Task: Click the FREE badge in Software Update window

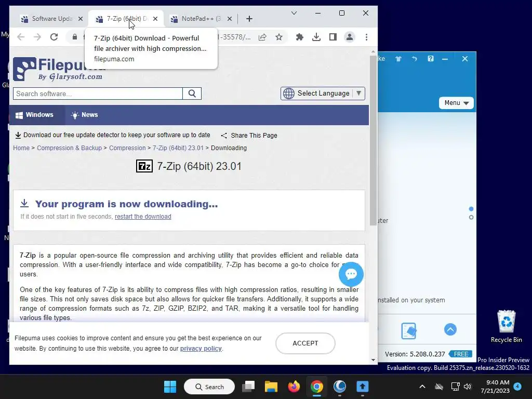Action: point(460,354)
